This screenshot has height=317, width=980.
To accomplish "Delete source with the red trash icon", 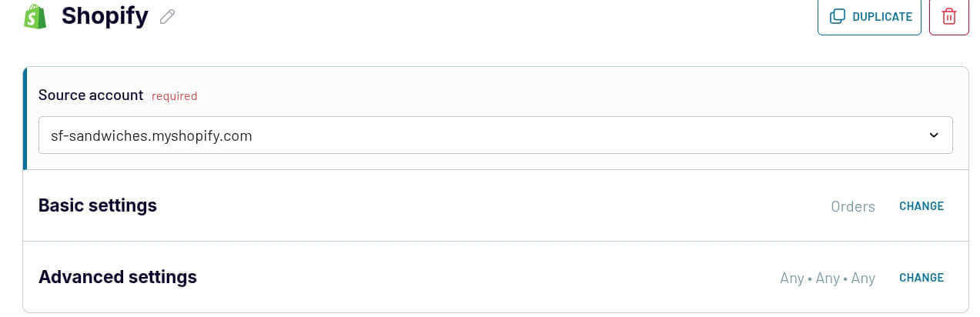I will click(x=948, y=17).
